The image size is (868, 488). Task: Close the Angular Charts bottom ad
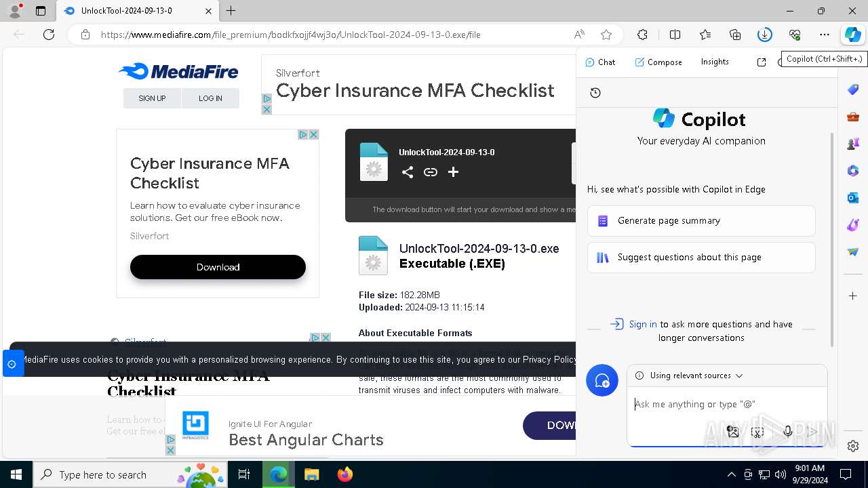(x=170, y=450)
